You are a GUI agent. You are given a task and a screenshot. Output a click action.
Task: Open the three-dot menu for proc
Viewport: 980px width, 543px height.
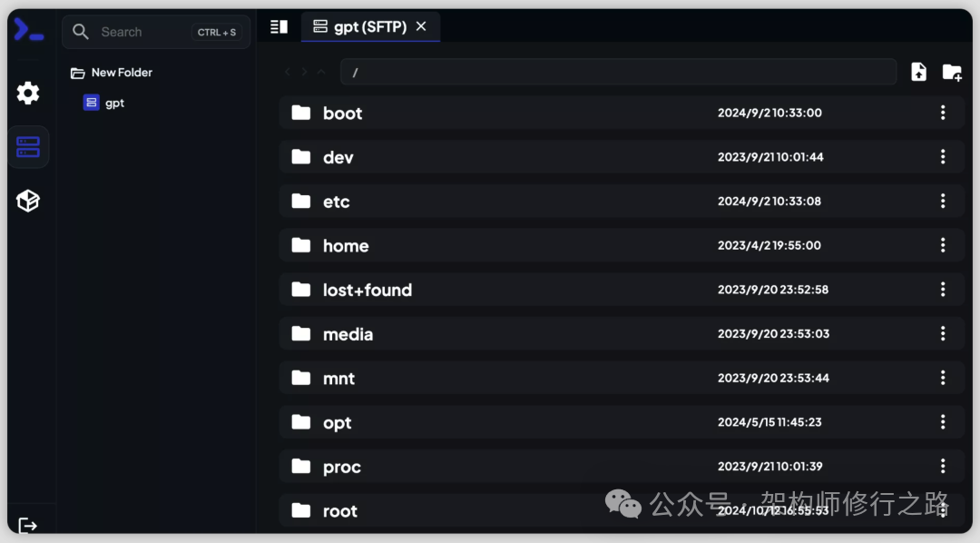point(943,466)
